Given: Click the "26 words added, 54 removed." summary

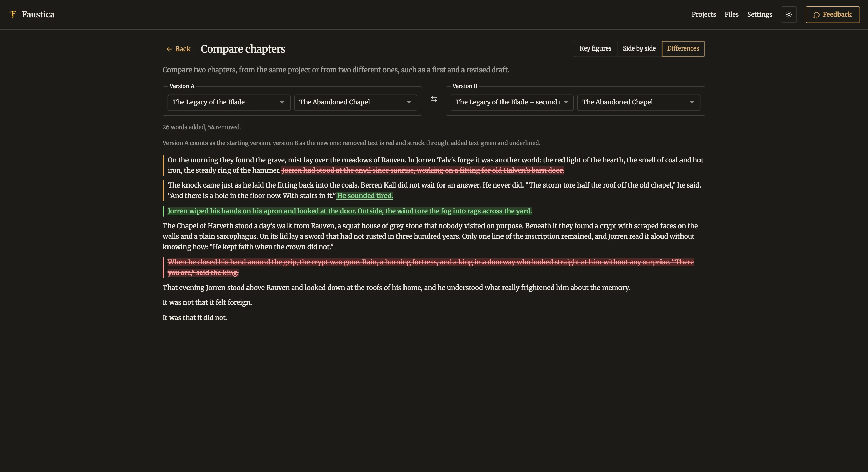Looking at the screenshot, I should pos(202,127).
